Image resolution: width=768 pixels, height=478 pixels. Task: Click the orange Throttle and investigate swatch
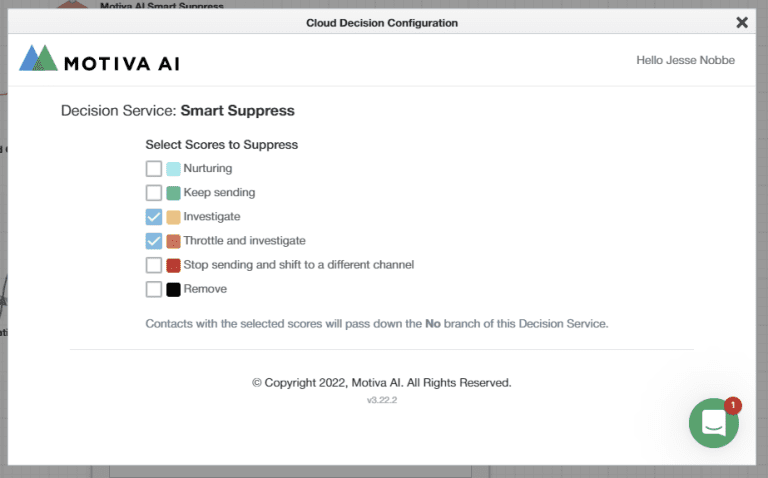pyautogui.click(x=173, y=241)
